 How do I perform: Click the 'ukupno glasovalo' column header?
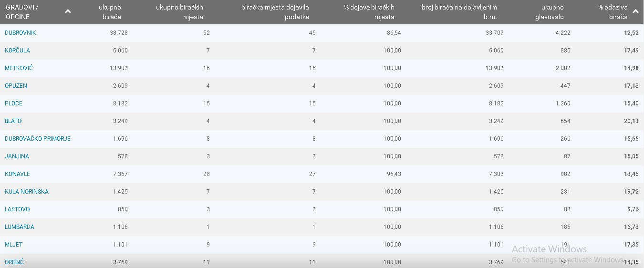pyautogui.click(x=552, y=12)
